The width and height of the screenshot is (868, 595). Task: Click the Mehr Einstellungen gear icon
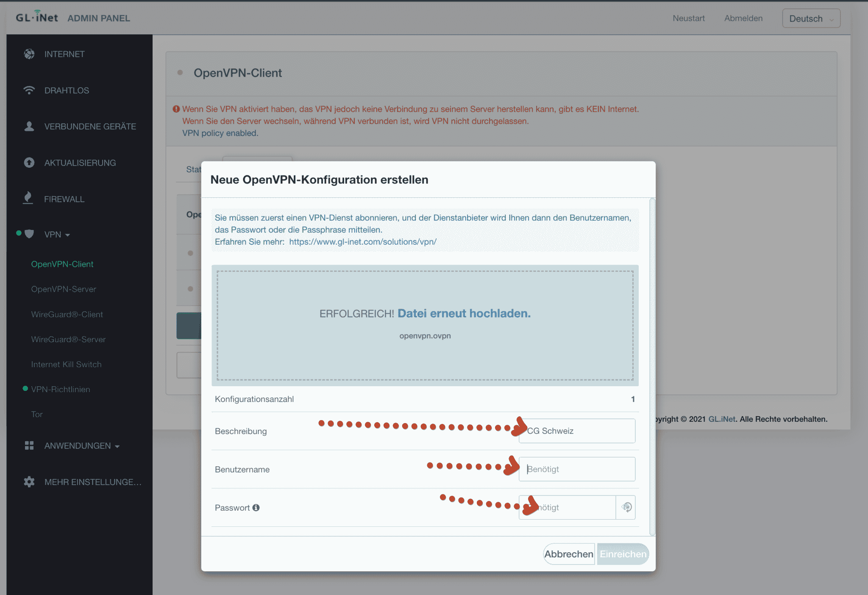29,482
